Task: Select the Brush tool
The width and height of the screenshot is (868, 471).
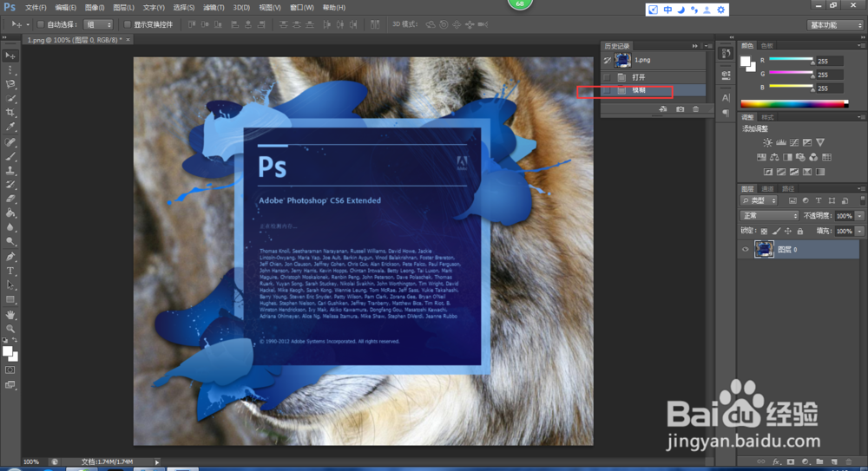Action: click(x=10, y=157)
